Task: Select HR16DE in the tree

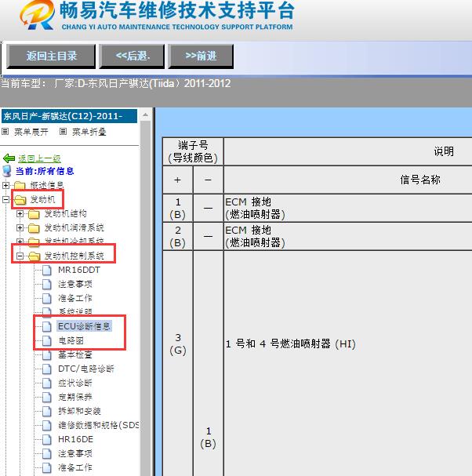Action: tap(75, 439)
